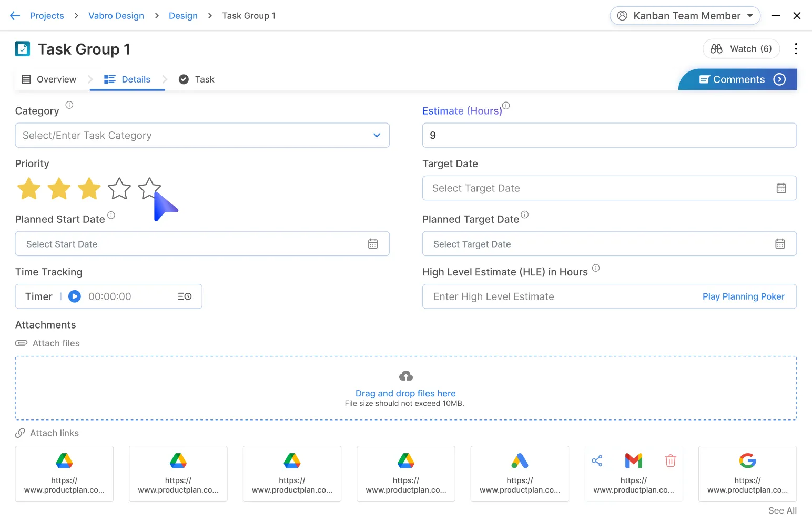This screenshot has width=812, height=522.
Task: Click the Category info icon
Action: click(x=69, y=105)
